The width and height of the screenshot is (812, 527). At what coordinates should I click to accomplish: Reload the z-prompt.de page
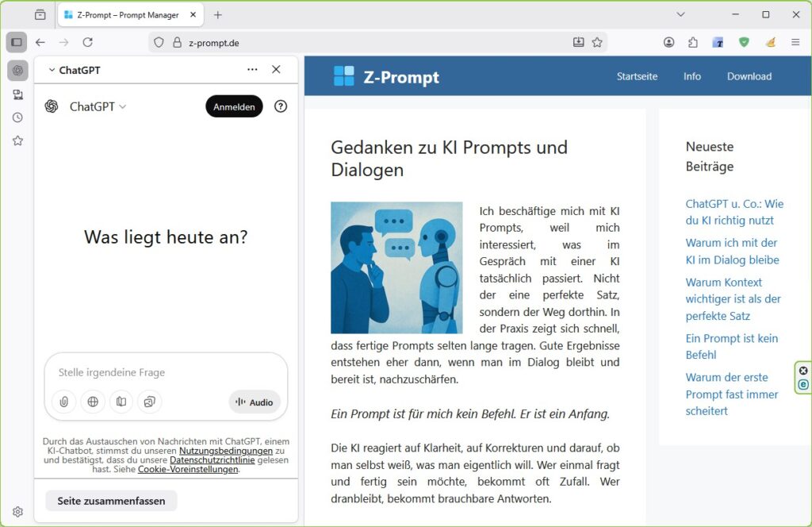(88, 44)
